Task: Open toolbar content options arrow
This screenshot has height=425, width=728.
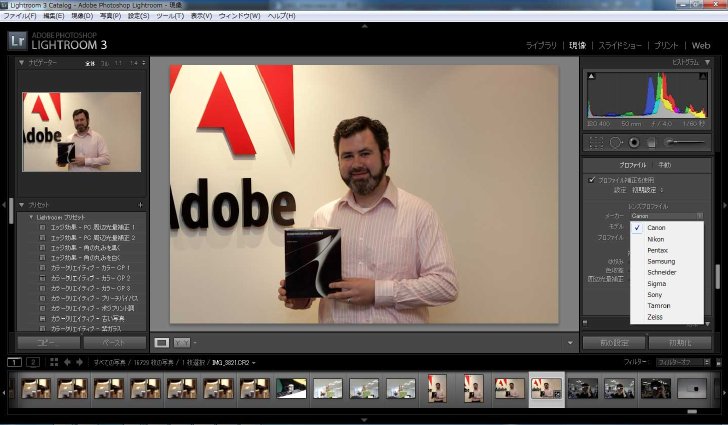Action: coord(570,343)
